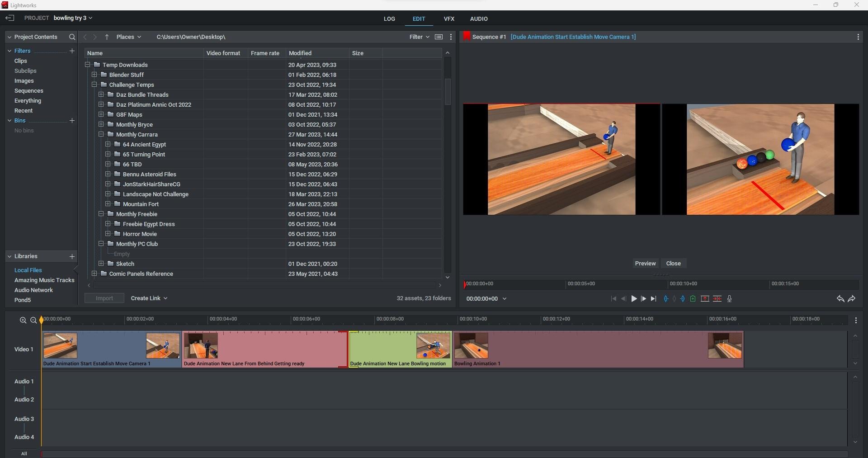Select the Bowling Animation 1 clip on timeline
The image size is (868, 458).
[597, 349]
